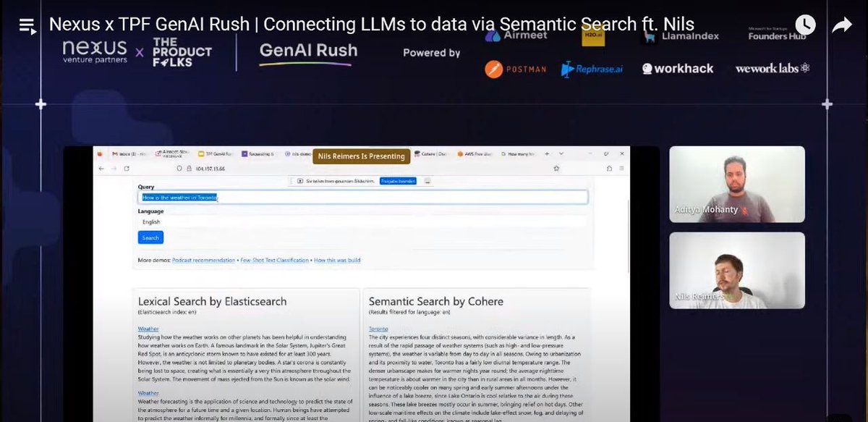The height and width of the screenshot is (422, 868).
Task: Open the Language dropdown showing English
Action: coord(362,221)
